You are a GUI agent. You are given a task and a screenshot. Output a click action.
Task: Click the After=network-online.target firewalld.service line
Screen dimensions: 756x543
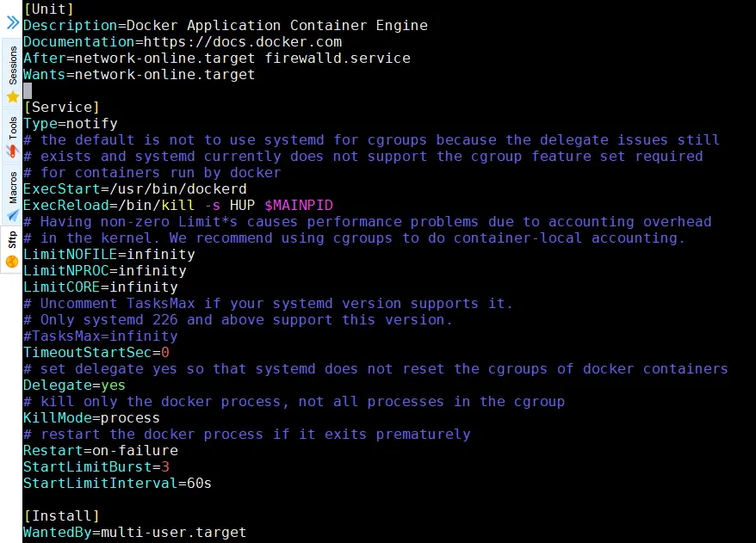217,59
